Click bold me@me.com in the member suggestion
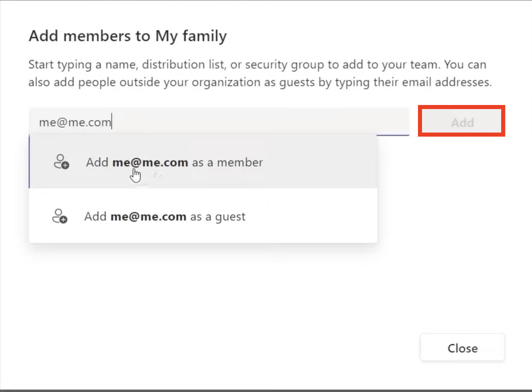Screen dimensions: 532x392 coord(150,162)
